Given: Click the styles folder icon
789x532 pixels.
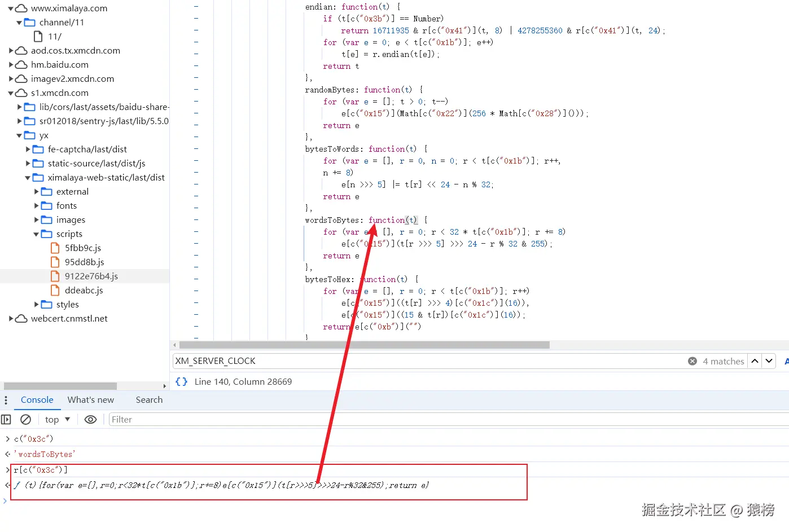Looking at the screenshot, I should tap(47, 305).
